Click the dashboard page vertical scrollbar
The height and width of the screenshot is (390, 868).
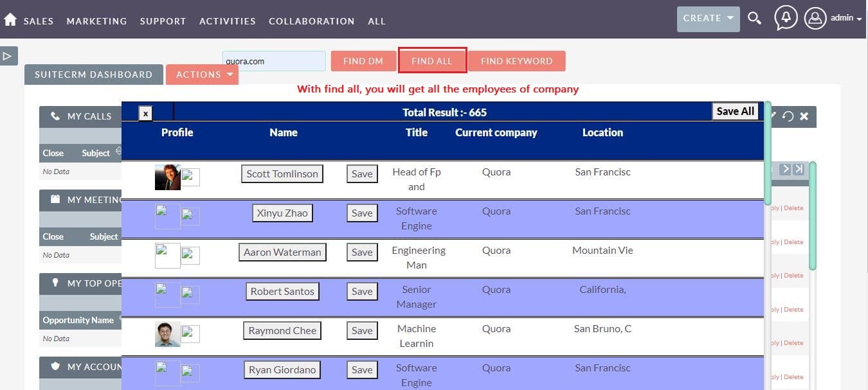click(813, 215)
